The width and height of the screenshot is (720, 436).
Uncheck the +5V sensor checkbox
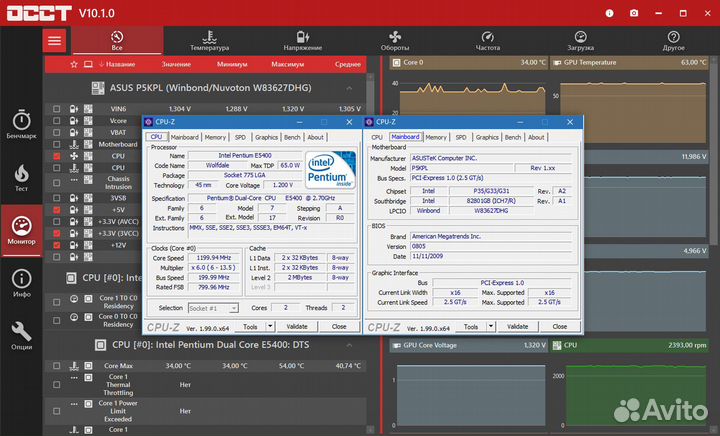[57, 210]
